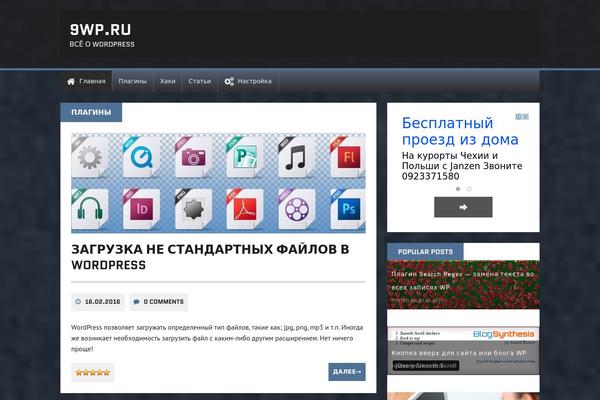Click the 9WP.RU site title

[x=100, y=29]
